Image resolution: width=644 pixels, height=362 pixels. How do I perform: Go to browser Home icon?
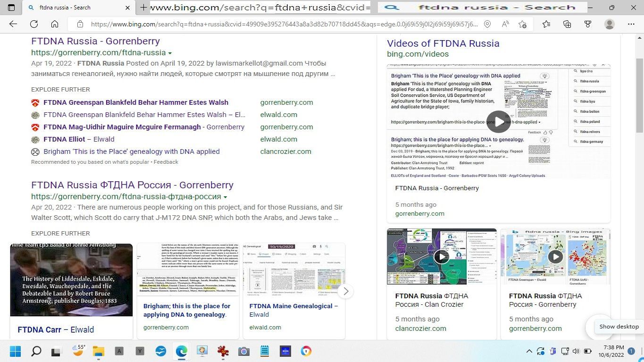click(55, 24)
